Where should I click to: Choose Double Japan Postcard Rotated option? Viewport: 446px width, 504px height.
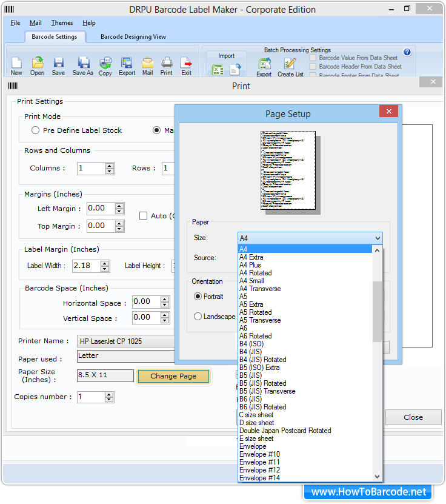pos(305,431)
